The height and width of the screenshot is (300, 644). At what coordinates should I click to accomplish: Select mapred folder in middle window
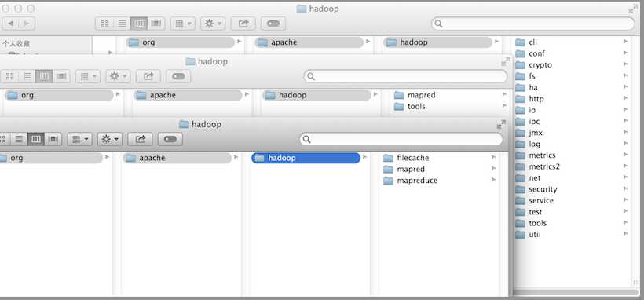pos(450,95)
